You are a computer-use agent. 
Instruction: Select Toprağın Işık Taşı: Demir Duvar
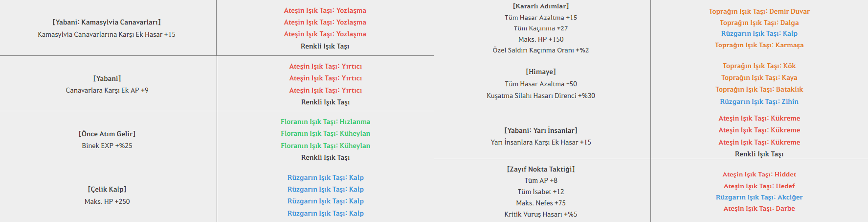[x=759, y=11]
